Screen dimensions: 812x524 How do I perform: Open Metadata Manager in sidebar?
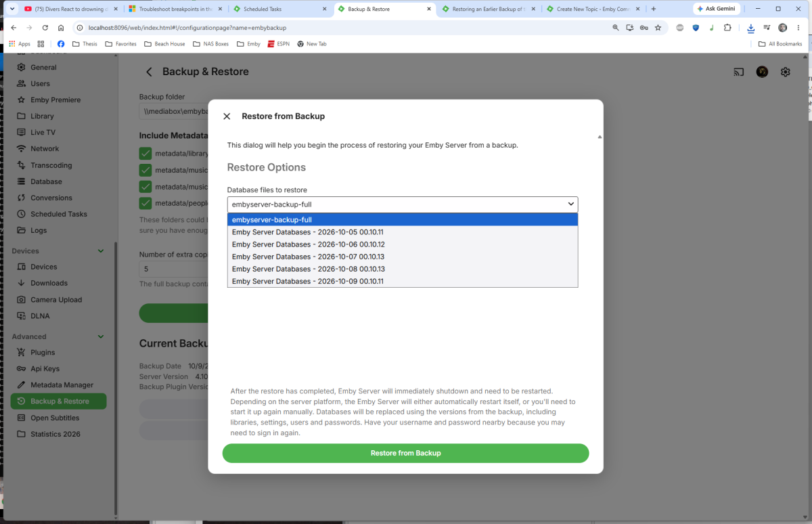pos(58,385)
